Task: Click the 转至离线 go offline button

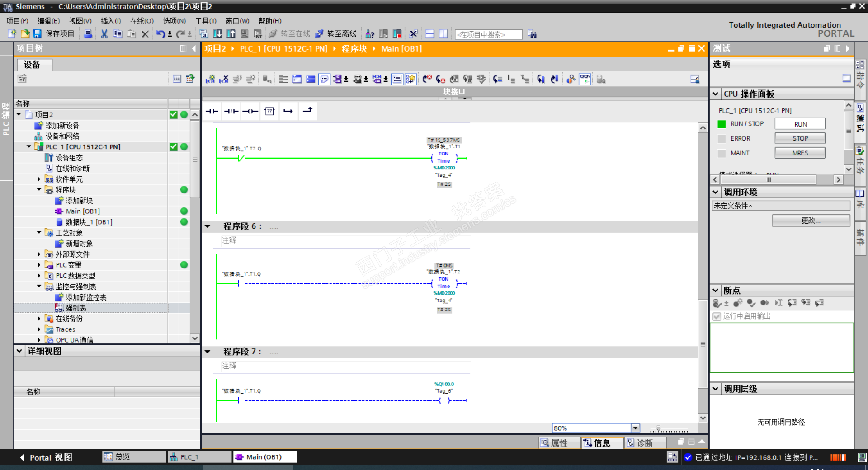Action: click(x=336, y=34)
